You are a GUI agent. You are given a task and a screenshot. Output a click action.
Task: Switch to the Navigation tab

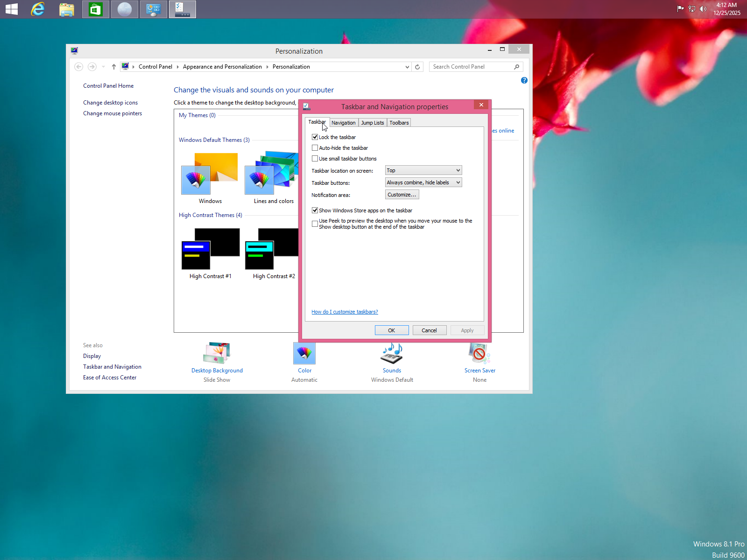pos(344,122)
